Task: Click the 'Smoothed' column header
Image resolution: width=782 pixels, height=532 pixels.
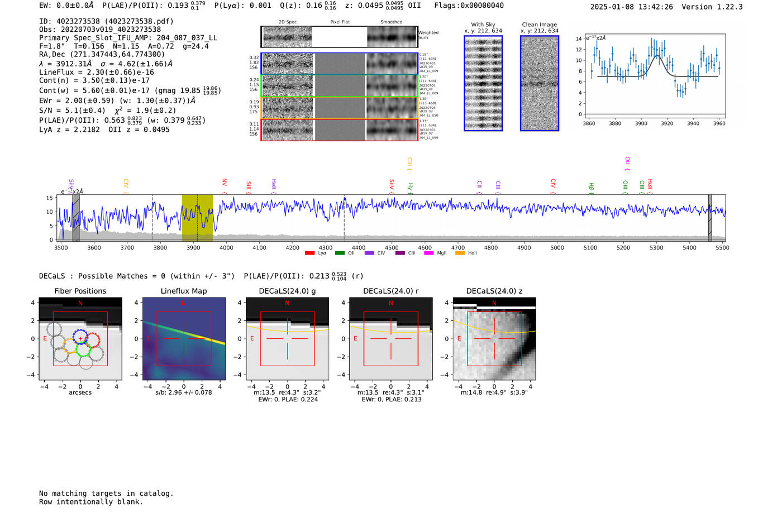Action: point(391,22)
